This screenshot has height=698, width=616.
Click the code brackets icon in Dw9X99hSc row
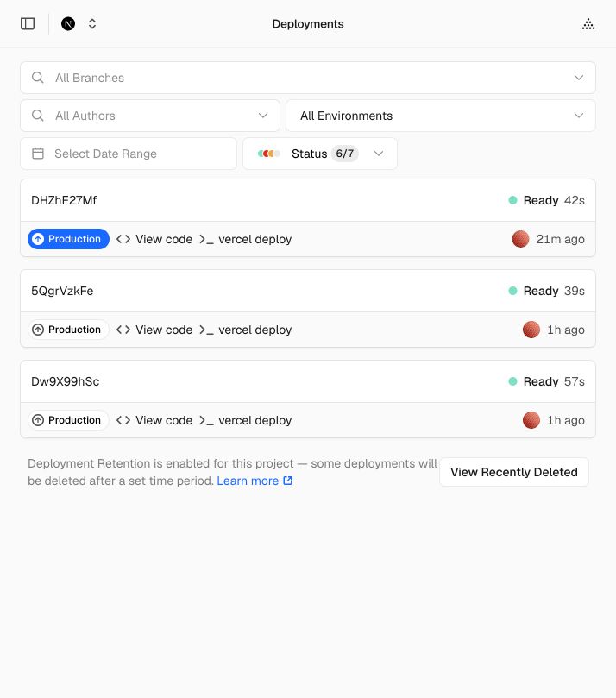point(123,420)
